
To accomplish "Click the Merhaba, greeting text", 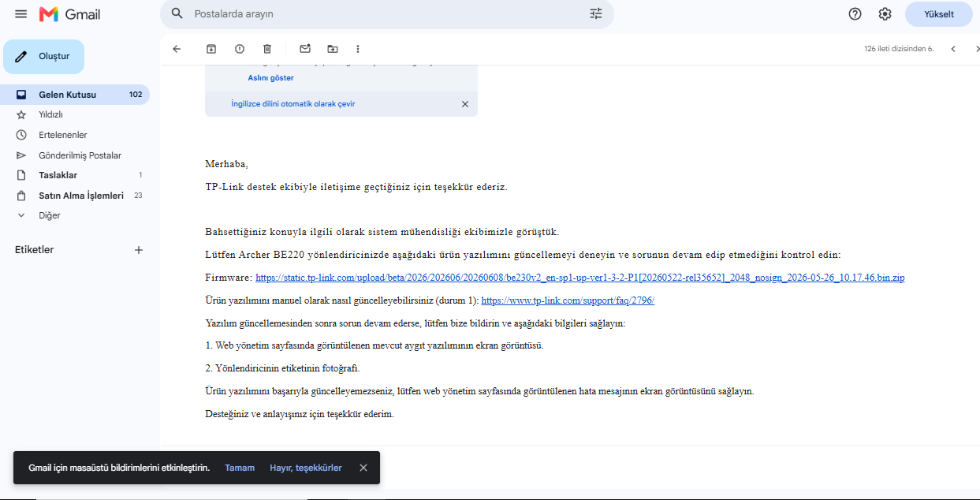I will click(226, 164).
